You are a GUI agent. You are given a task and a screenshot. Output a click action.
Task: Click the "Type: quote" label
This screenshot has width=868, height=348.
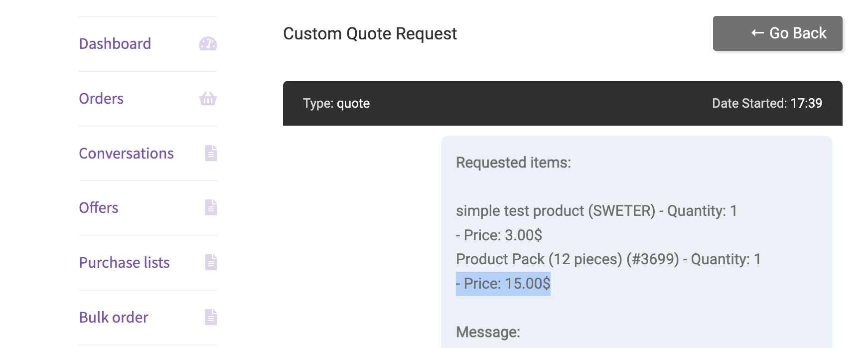click(x=336, y=103)
